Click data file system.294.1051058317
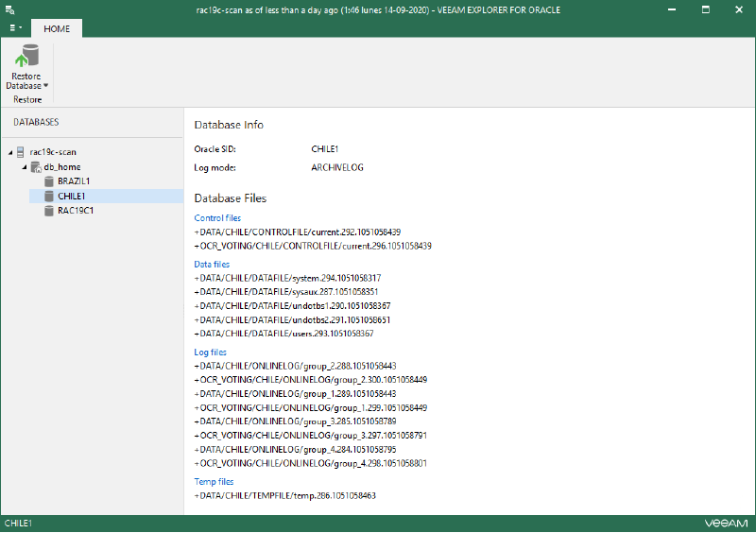 [x=287, y=279]
